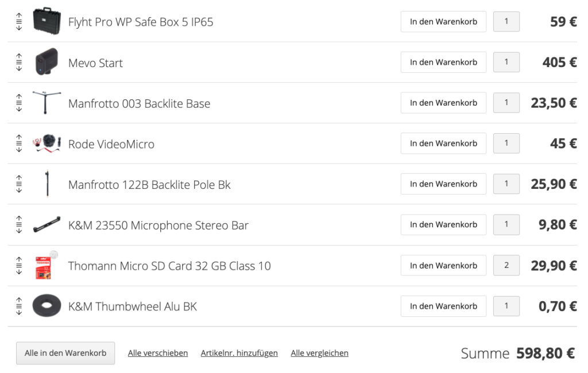
Task: Open Manfrotto 122B Backlite Pole Bk link
Action: pos(149,185)
